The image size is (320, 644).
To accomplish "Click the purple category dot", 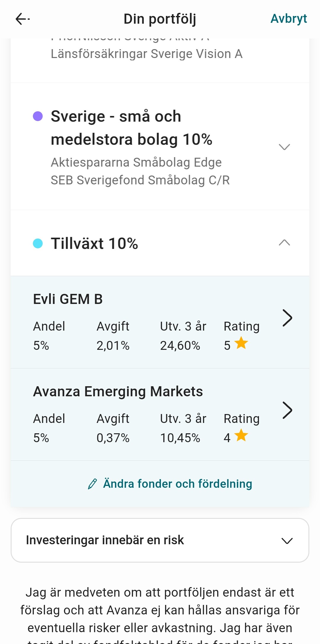I will pos(38,116).
